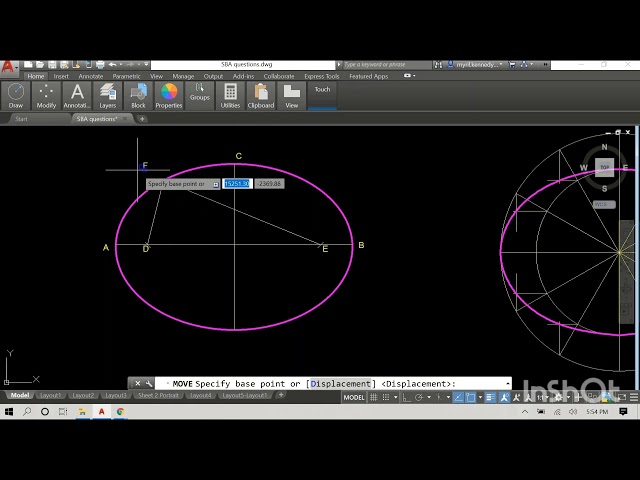Viewport: 640px width, 480px height.
Task: Expand polar tracking settings dropdown arrow
Action: click(429, 397)
